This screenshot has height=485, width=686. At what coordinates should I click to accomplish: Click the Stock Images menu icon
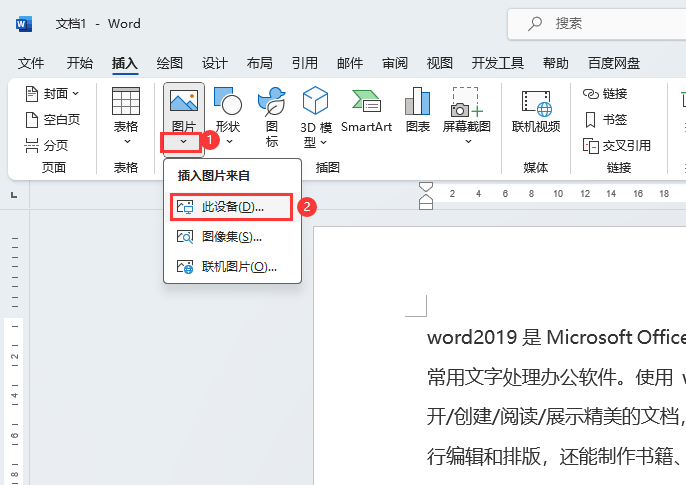tap(185, 237)
